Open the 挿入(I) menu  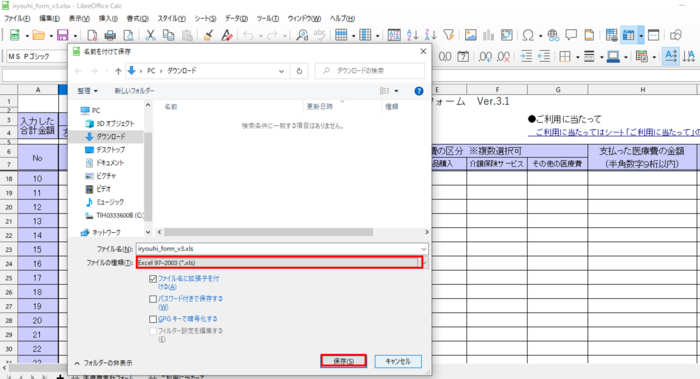108,18
